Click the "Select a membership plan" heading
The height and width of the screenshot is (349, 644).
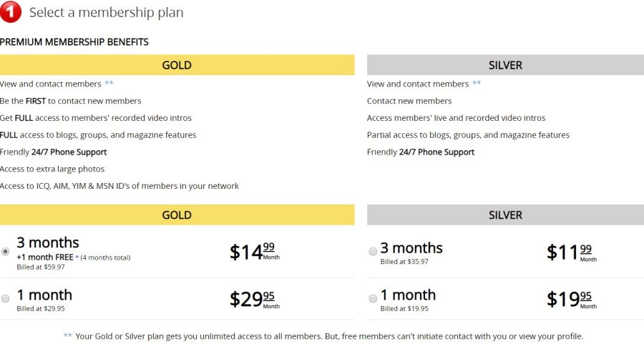pos(106,12)
